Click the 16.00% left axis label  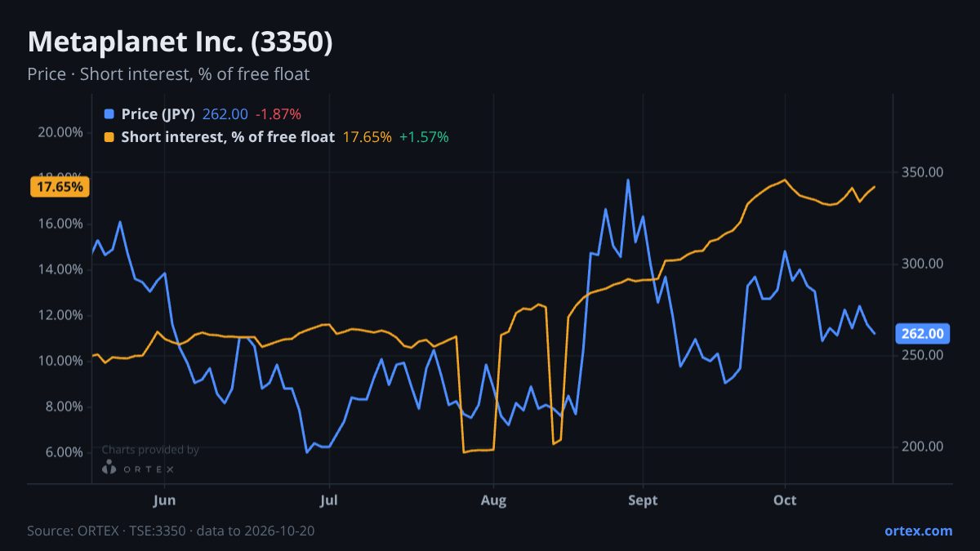coord(60,224)
